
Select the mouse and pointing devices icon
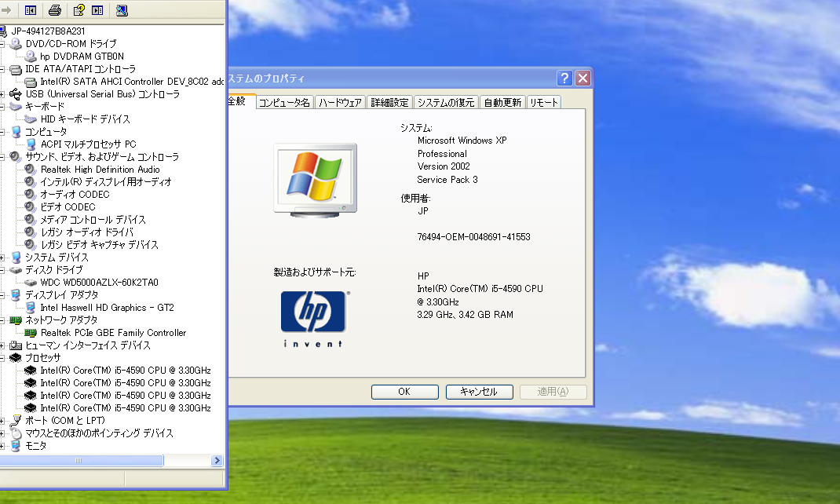[x=16, y=433]
